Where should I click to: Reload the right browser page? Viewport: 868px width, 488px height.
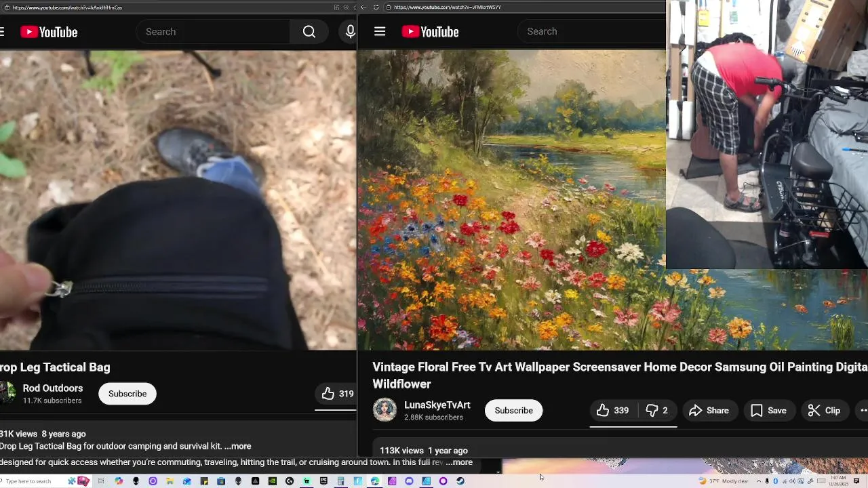coord(376,7)
